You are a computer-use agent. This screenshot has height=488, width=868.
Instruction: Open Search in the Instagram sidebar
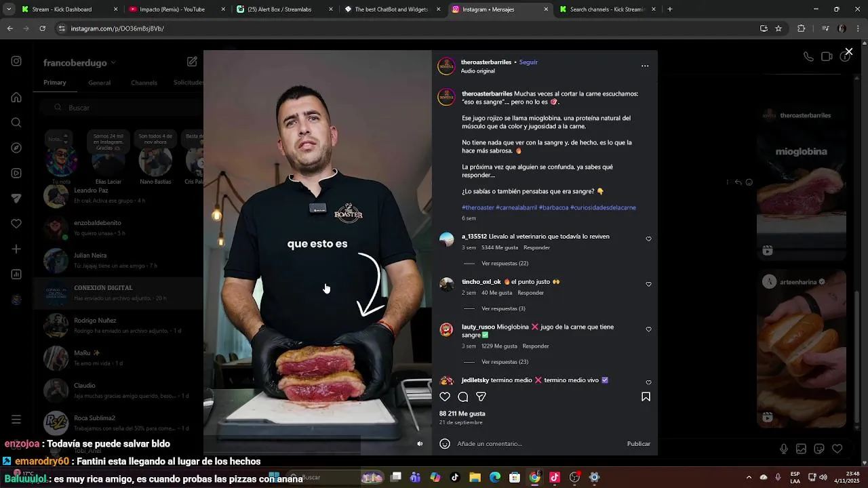pyautogui.click(x=16, y=123)
